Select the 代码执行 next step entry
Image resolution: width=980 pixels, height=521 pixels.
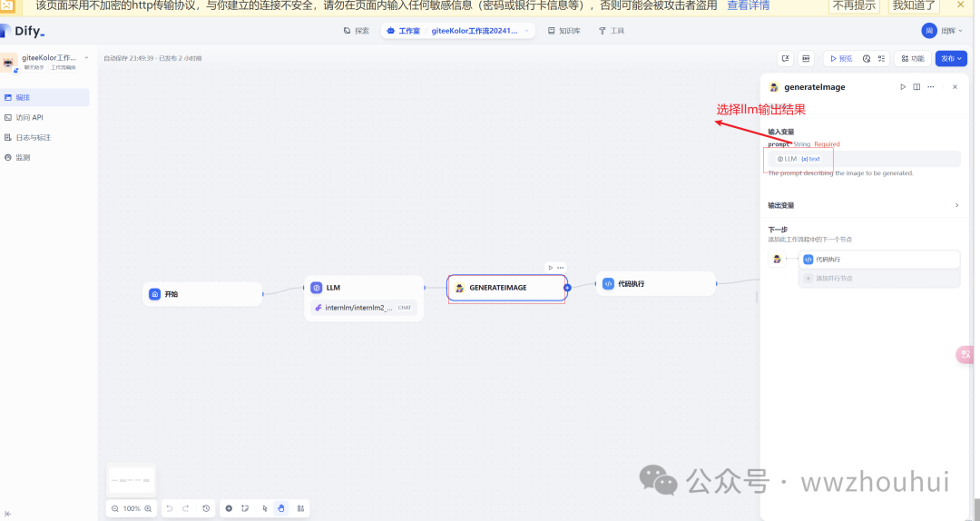tap(878, 259)
